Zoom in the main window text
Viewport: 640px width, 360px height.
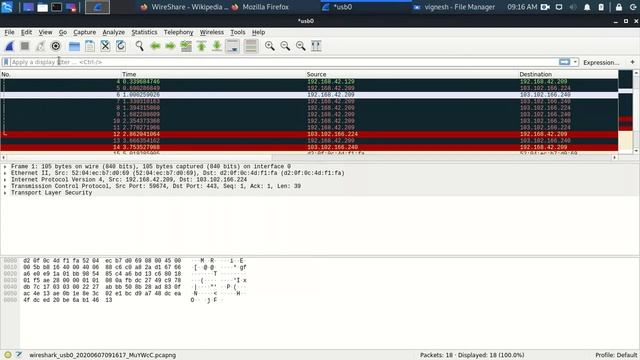tap(269, 46)
